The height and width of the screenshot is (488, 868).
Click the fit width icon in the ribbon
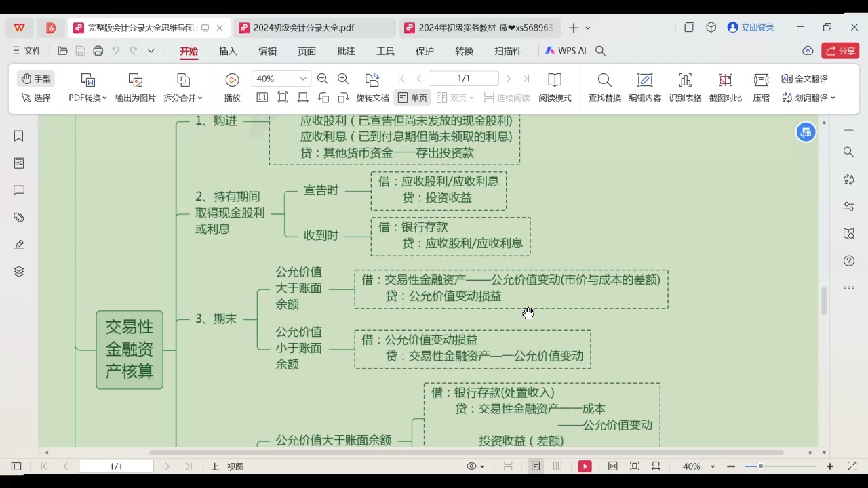coord(303,98)
